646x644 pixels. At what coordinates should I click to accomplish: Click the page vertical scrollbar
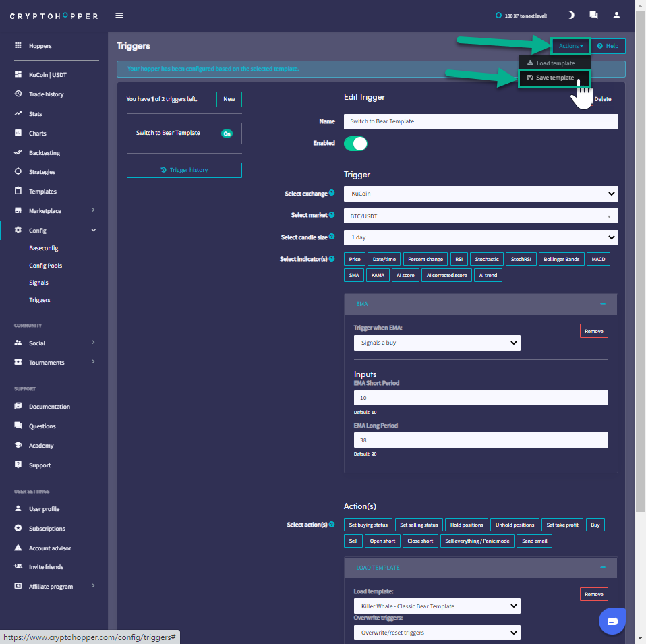pyautogui.click(x=641, y=270)
